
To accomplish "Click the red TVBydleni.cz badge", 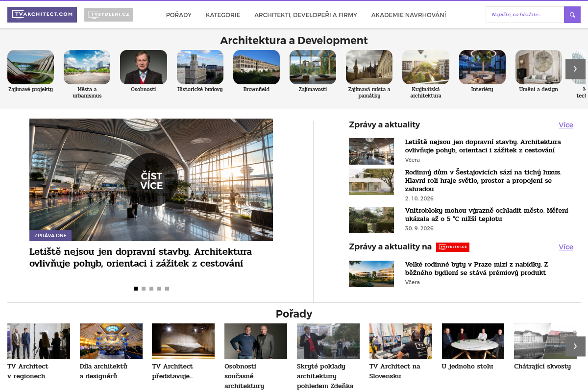I will point(453,247).
